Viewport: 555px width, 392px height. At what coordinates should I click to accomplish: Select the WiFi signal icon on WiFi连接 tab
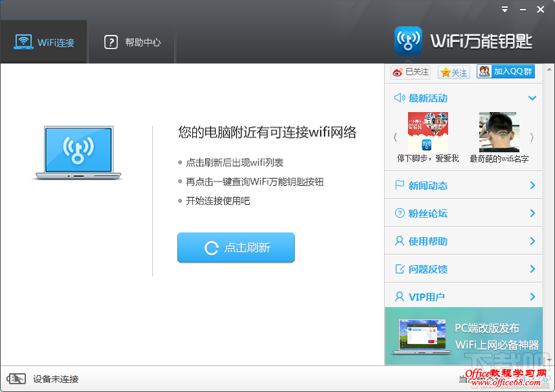[x=23, y=41]
